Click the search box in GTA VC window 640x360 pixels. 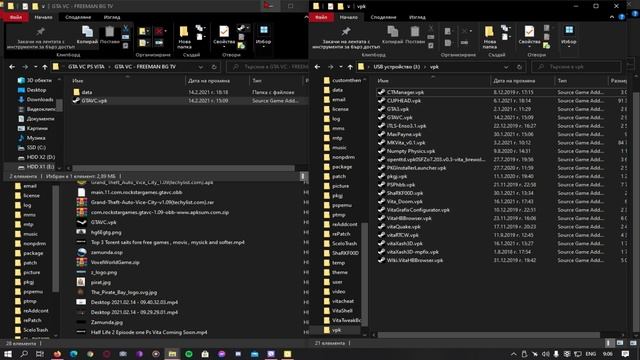tap(268, 67)
